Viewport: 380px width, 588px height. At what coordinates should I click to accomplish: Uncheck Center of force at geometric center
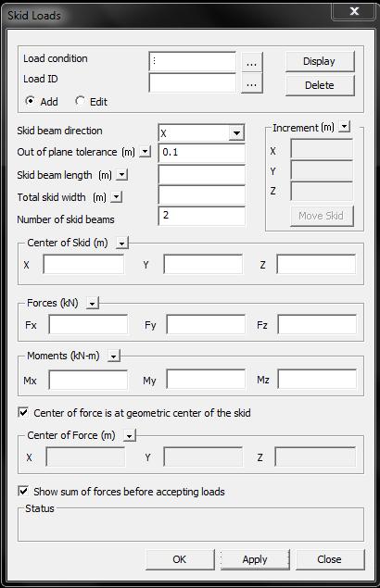click(23, 412)
